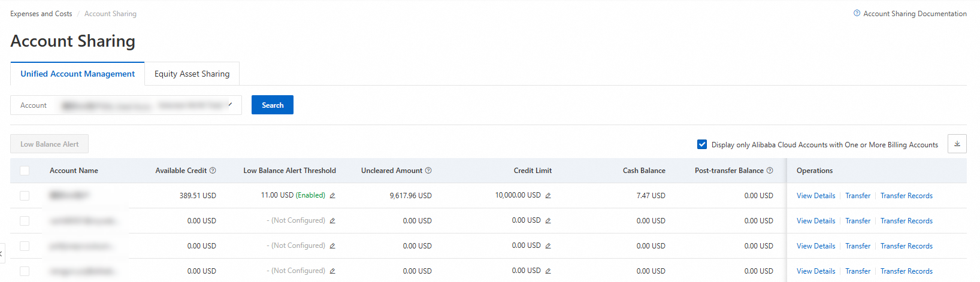Click Post-transfer Balance help question icon

pyautogui.click(x=770, y=171)
